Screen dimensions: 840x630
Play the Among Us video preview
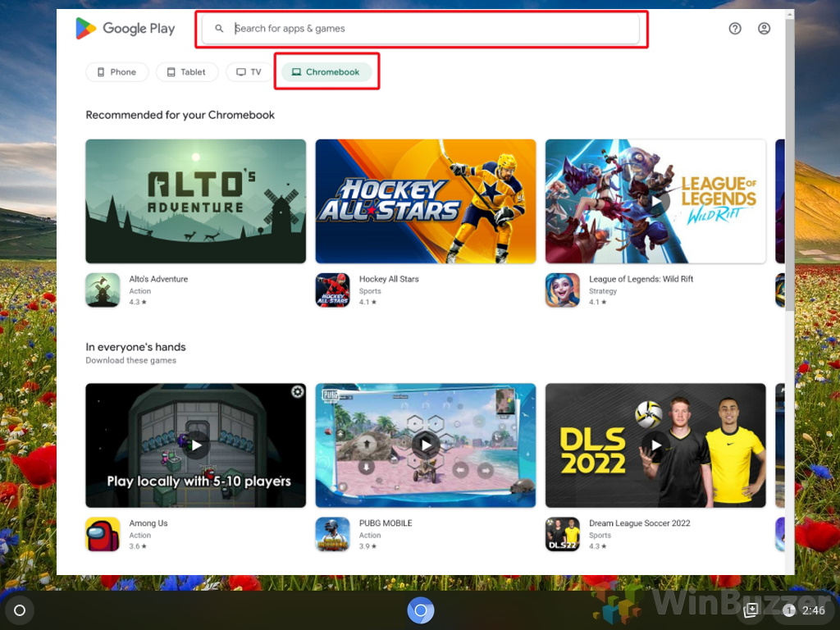point(197,445)
